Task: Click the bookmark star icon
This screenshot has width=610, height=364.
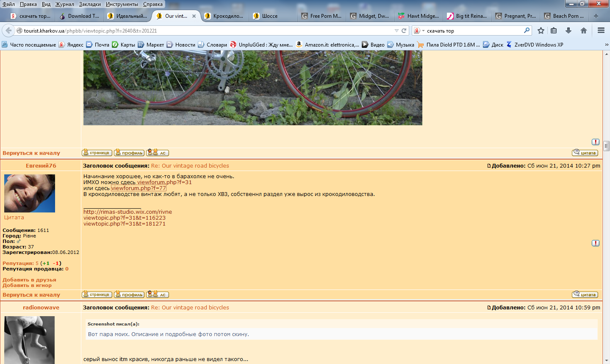Action: pyautogui.click(x=541, y=30)
